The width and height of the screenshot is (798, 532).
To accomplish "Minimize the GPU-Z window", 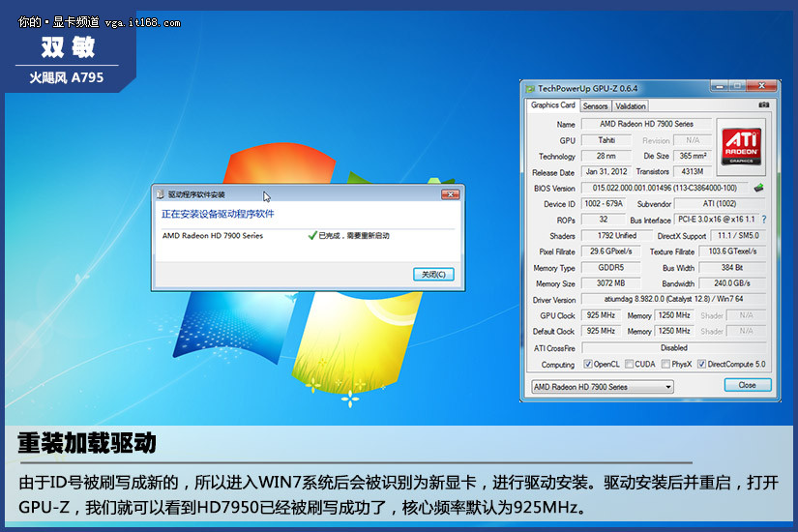I will pos(721,86).
